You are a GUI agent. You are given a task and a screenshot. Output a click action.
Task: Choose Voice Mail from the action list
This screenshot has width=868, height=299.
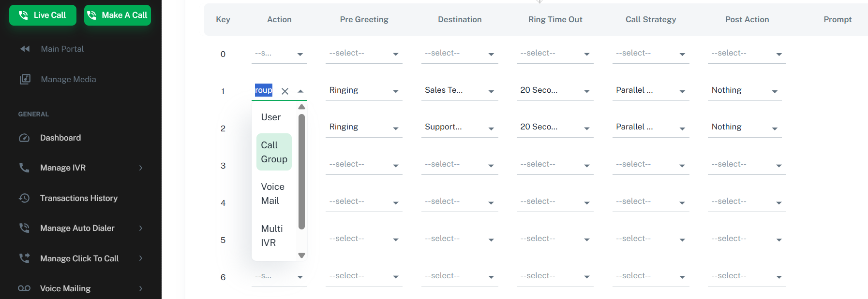pyautogui.click(x=274, y=194)
